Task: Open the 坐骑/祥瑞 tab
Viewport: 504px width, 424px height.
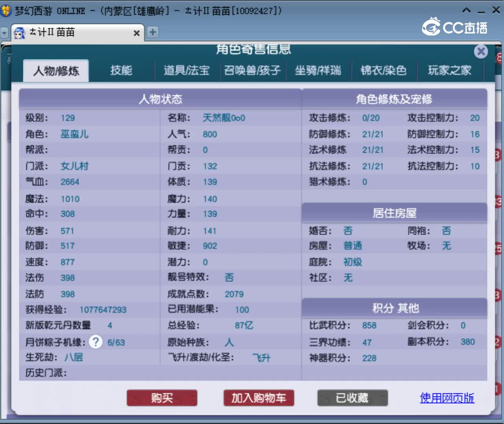Action: [x=318, y=70]
